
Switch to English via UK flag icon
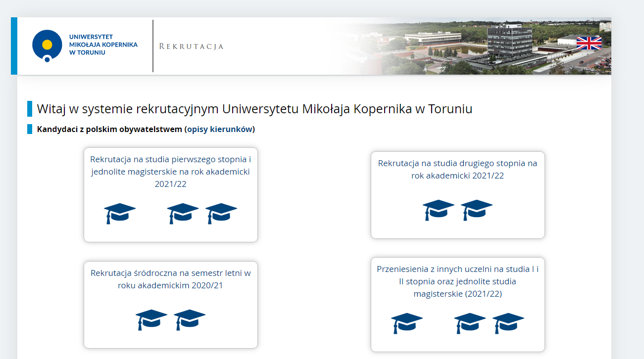click(589, 43)
